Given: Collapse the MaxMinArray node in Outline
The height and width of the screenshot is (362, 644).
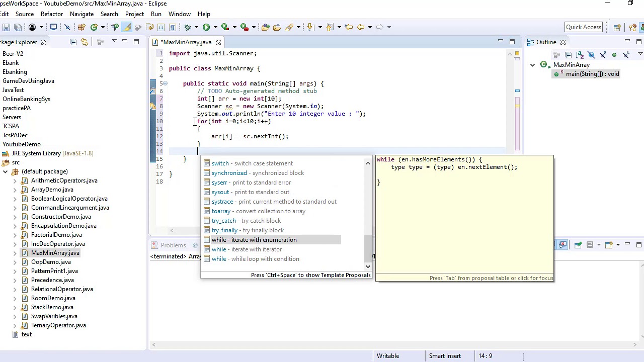Looking at the screenshot, I should (532, 65).
